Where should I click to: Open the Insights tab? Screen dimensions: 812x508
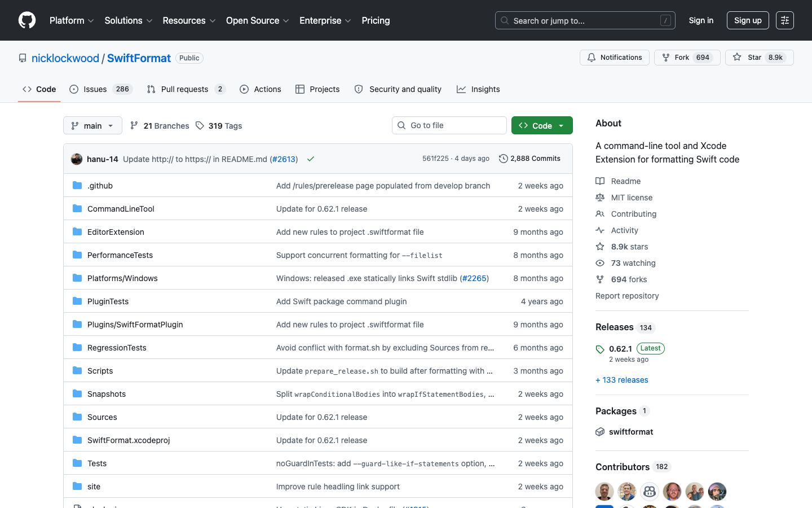pos(478,89)
